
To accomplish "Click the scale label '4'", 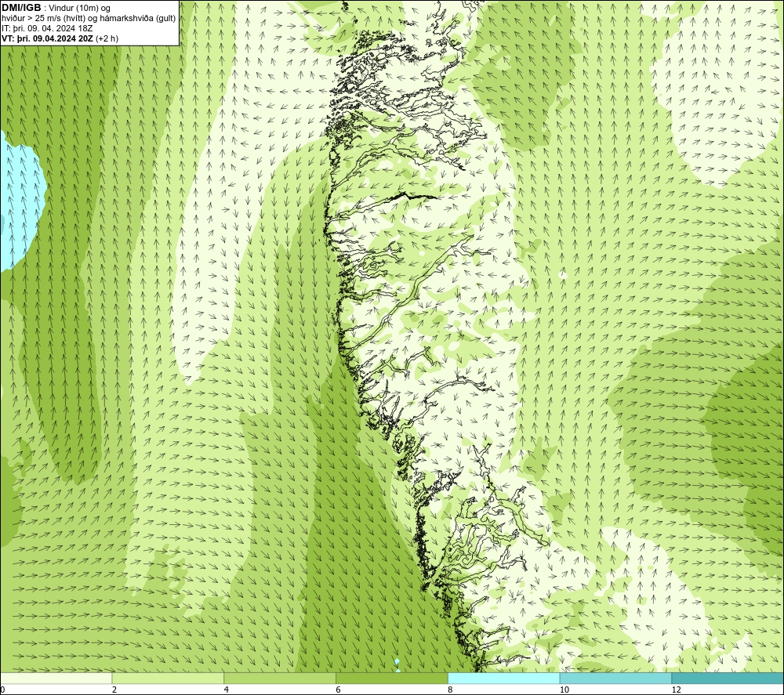I will click(x=227, y=690).
